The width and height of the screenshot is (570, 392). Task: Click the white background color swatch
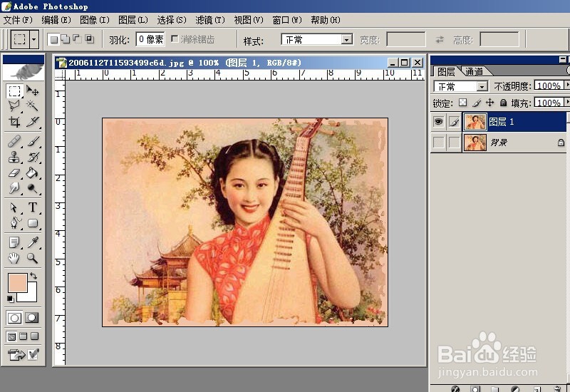[x=30, y=296]
